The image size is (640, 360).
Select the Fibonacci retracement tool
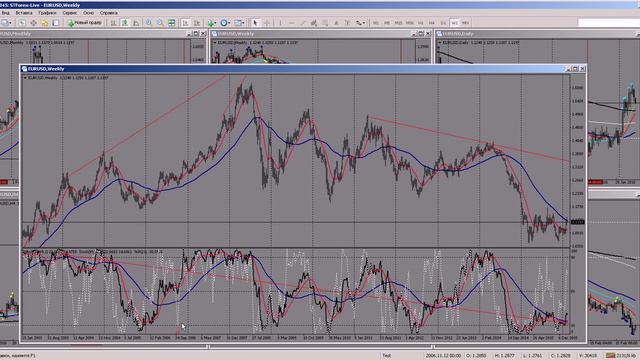325,23
